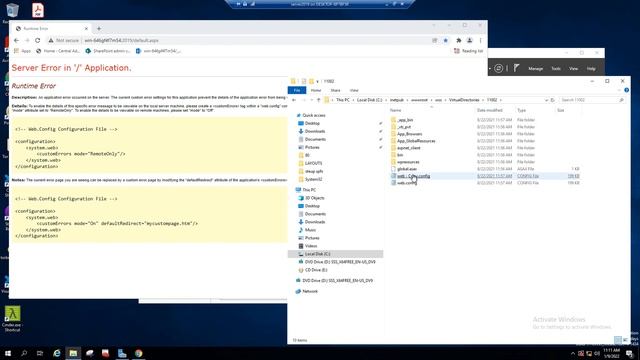Bookmark this page with the star icon
This screenshot has width=640, height=360.
[446, 40]
